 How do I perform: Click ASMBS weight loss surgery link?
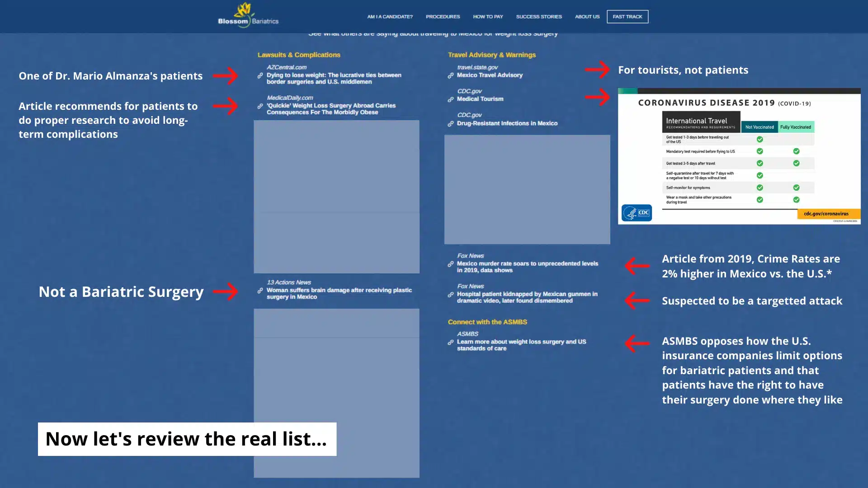[522, 344]
